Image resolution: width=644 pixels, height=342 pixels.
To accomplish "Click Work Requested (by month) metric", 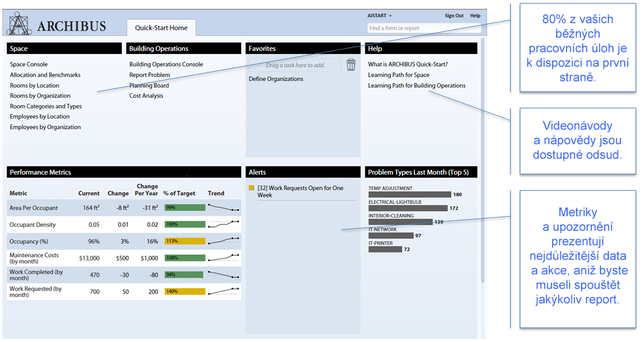I will tap(35, 292).
